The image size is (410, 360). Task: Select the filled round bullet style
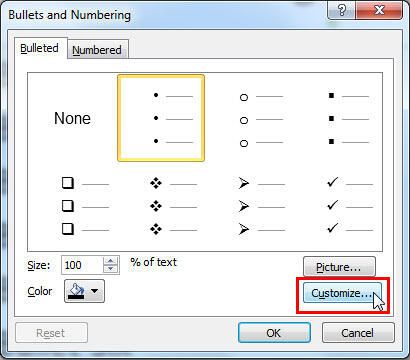(161, 118)
